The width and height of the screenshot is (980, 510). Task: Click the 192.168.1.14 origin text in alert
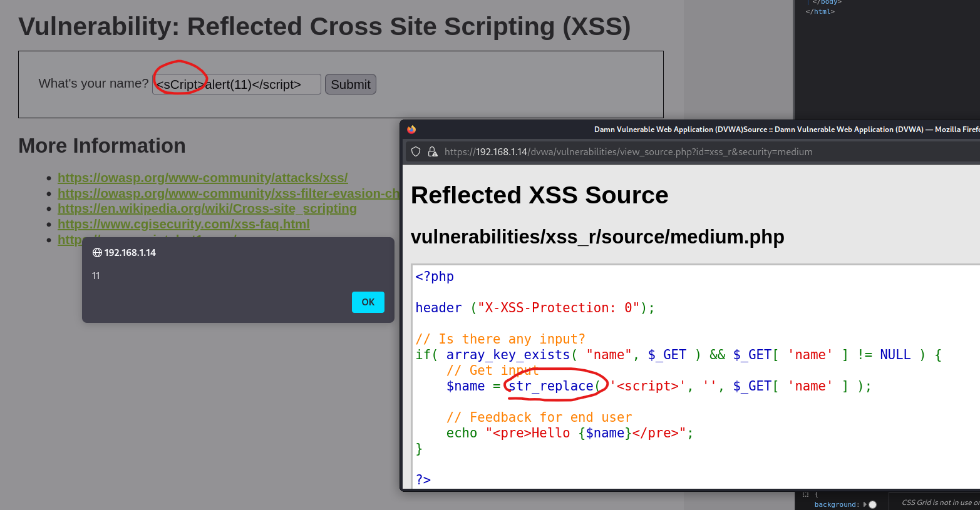[130, 253]
